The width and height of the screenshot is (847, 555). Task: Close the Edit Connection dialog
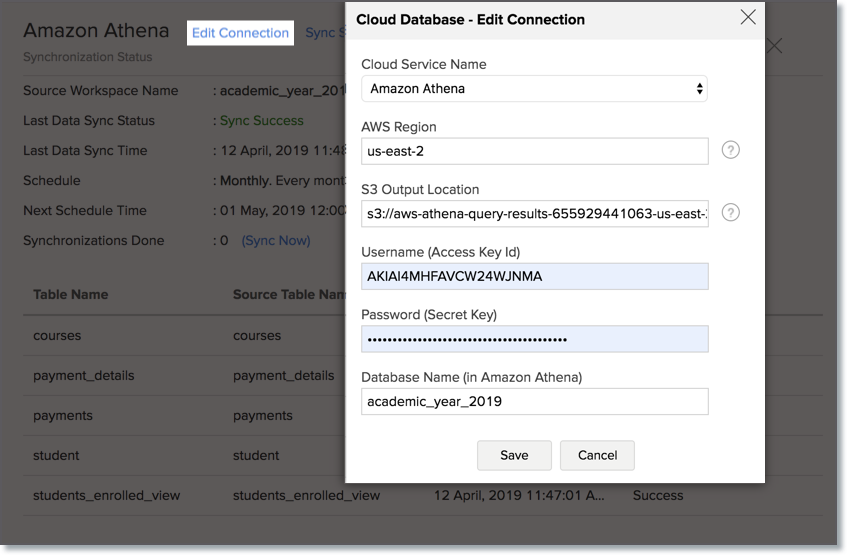(x=747, y=17)
